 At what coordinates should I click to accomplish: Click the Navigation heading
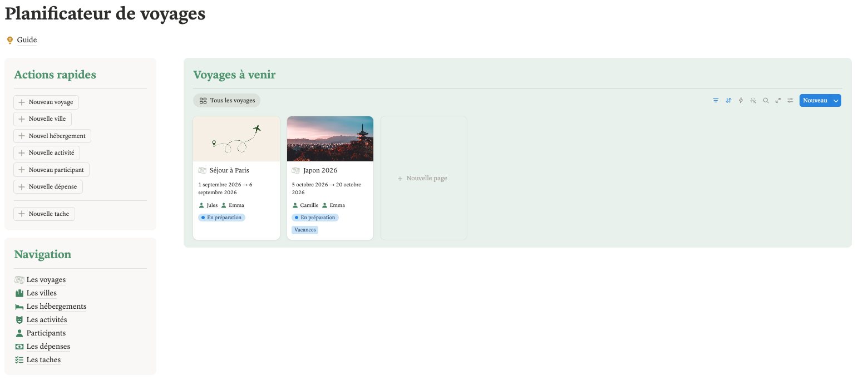(43, 254)
